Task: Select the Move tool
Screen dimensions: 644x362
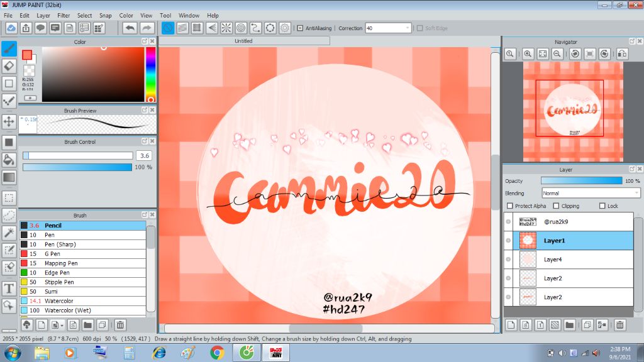Action: click(x=9, y=121)
